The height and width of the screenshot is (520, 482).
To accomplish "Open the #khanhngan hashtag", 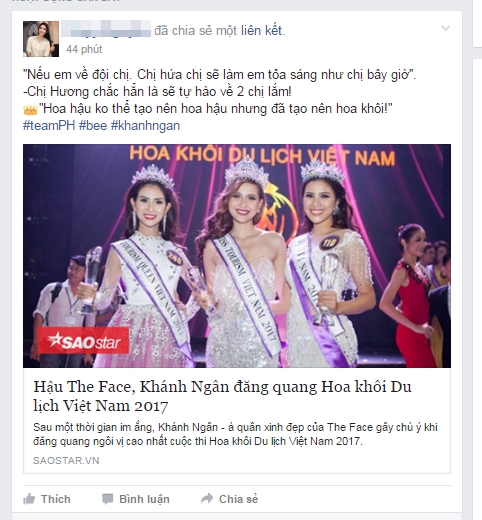I will (x=145, y=126).
